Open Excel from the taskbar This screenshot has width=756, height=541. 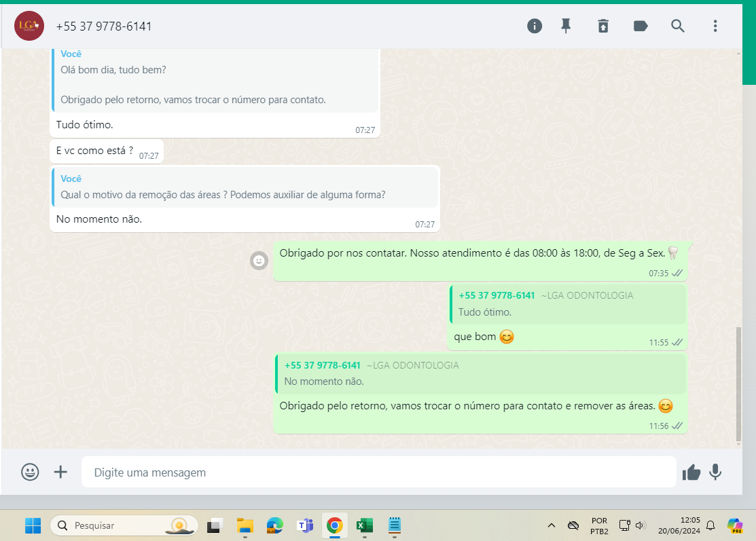365,525
